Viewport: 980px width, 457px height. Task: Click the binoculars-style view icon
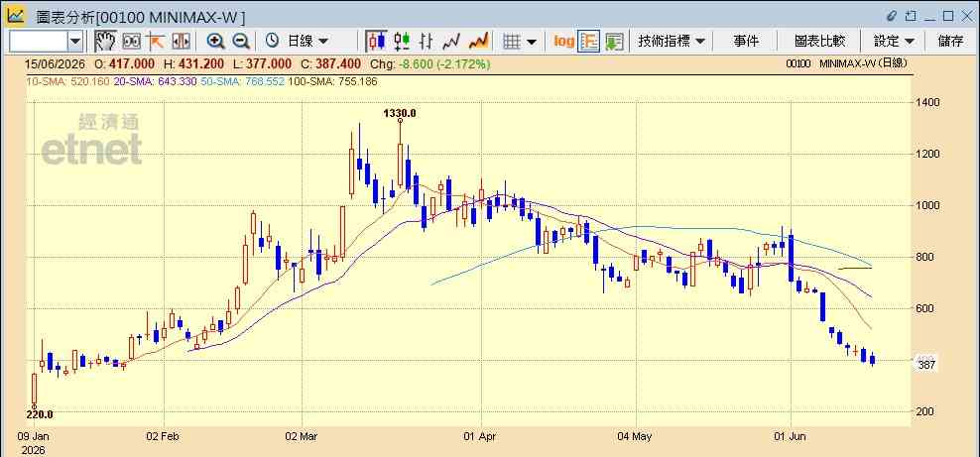click(x=131, y=42)
